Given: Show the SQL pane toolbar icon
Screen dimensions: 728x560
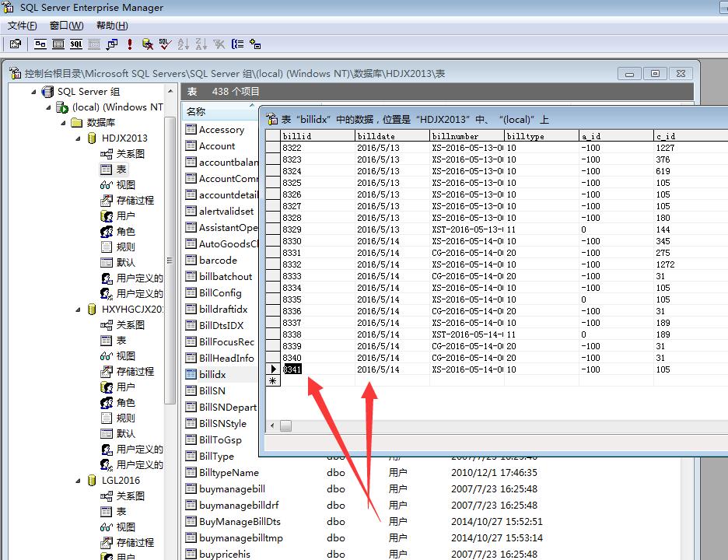Looking at the screenshot, I should 76,44.
